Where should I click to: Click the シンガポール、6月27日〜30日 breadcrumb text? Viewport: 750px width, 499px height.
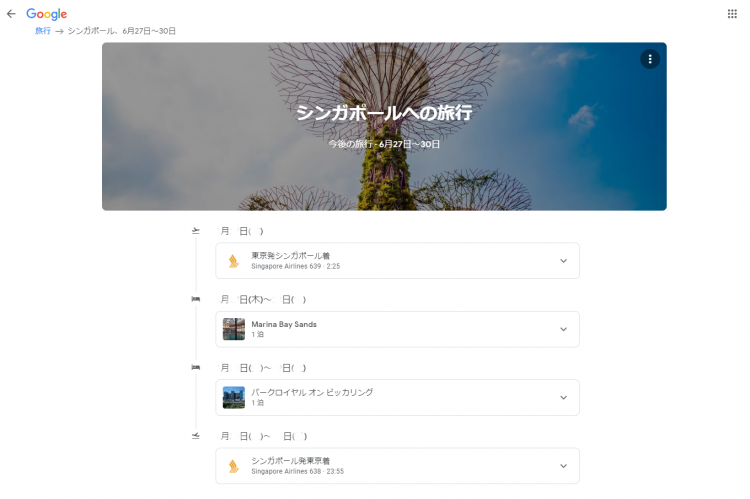point(121,31)
